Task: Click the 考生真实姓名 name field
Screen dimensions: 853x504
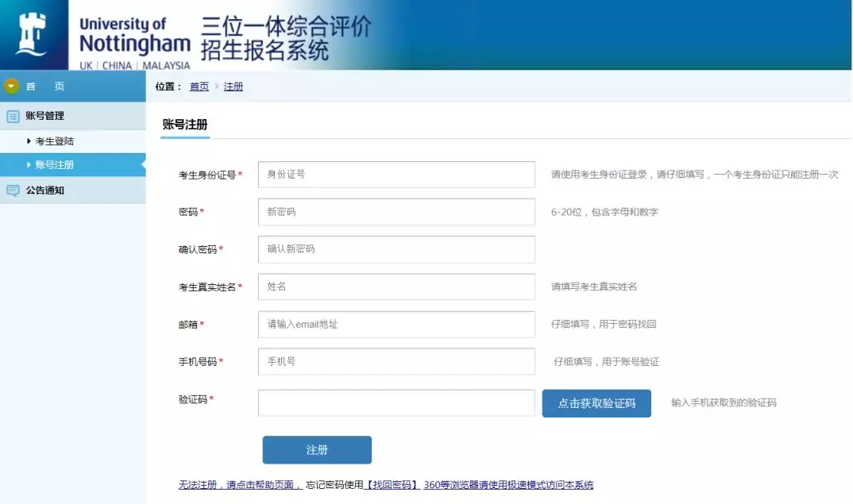Action: (x=396, y=287)
